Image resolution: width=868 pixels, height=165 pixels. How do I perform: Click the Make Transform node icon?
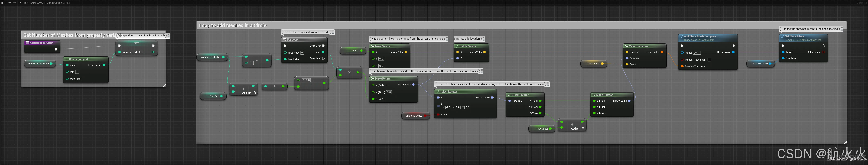[626, 46]
